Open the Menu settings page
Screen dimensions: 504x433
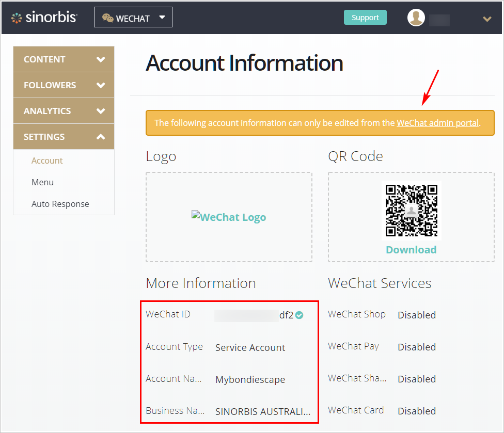(42, 182)
